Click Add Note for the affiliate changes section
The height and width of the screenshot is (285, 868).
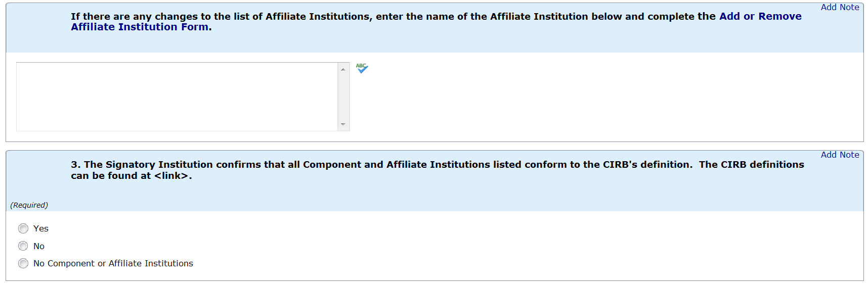tap(840, 7)
